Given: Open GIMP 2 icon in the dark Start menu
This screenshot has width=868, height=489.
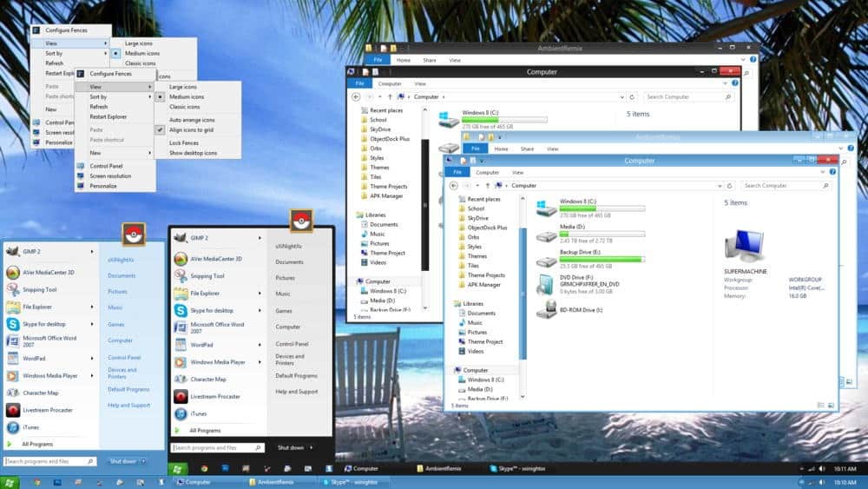Looking at the screenshot, I should pos(180,237).
